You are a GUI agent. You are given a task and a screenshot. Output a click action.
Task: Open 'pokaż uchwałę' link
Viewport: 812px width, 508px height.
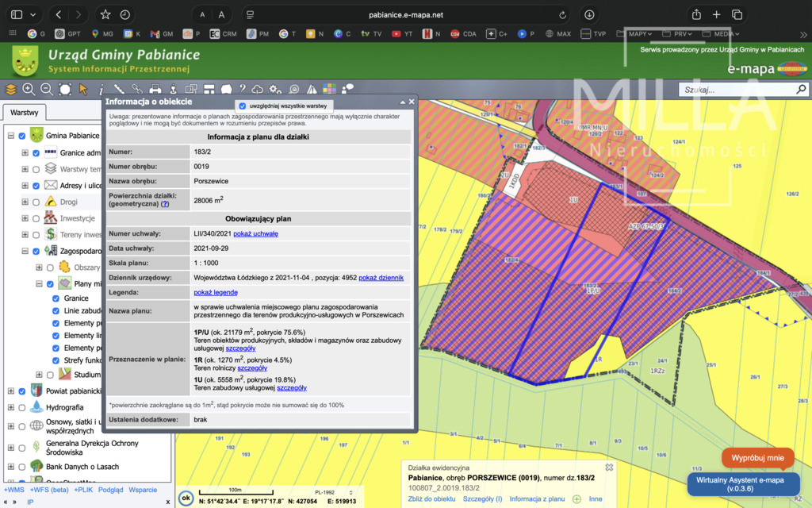click(x=256, y=234)
